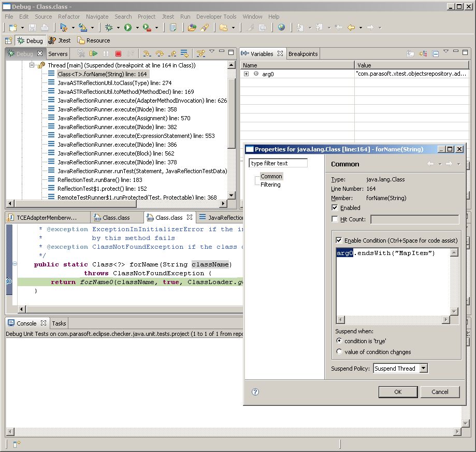Click the Print toolbar icon
This screenshot has height=452, width=476.
tap(45, 27)
